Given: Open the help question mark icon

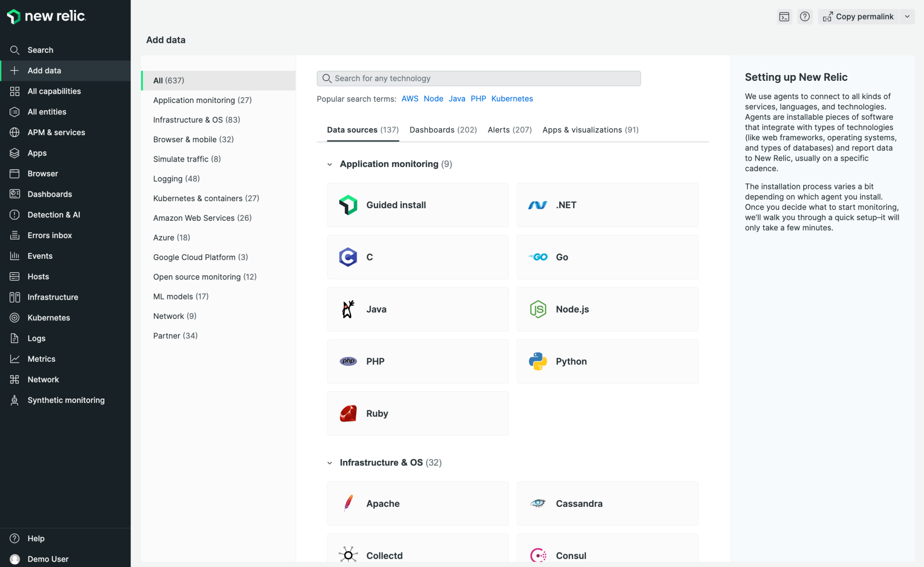Looking at the screenshot, I should [805, 16].
